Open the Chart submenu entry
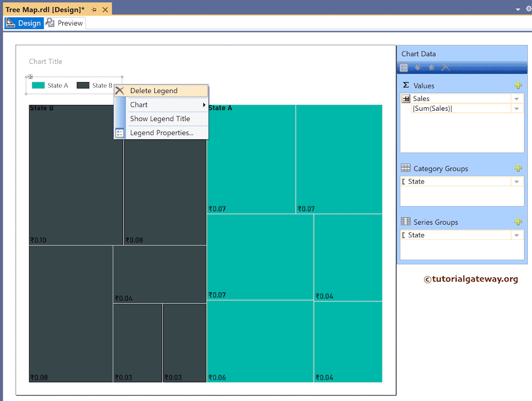 tap(161, 105)
